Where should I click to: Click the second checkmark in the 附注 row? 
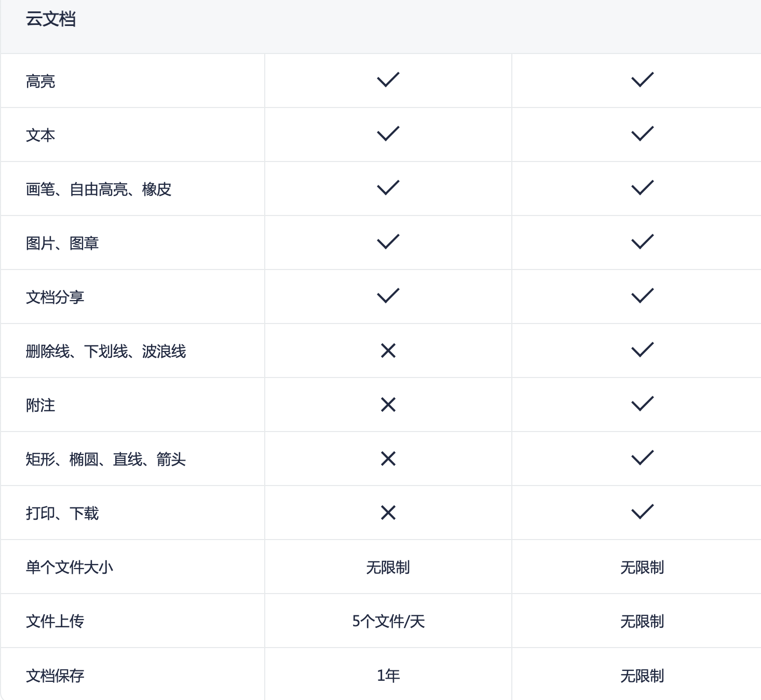642,404
